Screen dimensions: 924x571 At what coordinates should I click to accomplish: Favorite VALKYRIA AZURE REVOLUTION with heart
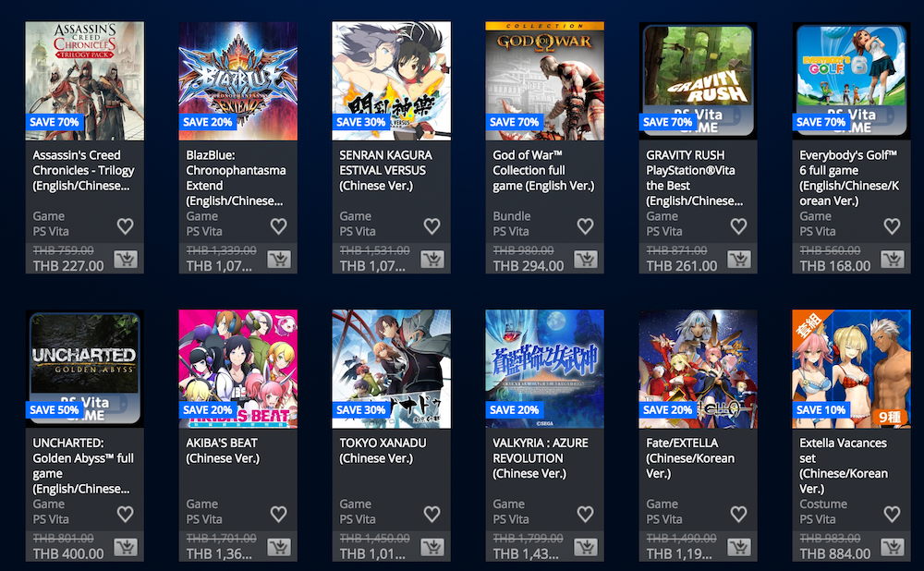coord(585,514)
